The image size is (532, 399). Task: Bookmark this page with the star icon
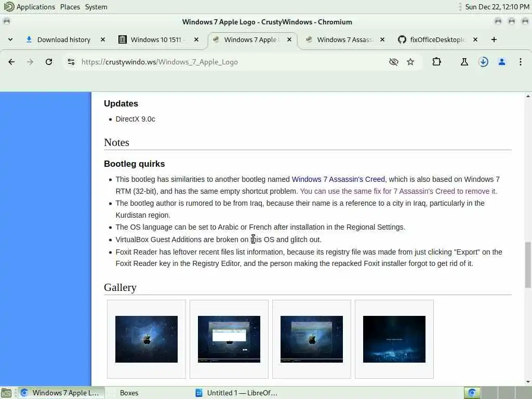click(x=410, y=62)
